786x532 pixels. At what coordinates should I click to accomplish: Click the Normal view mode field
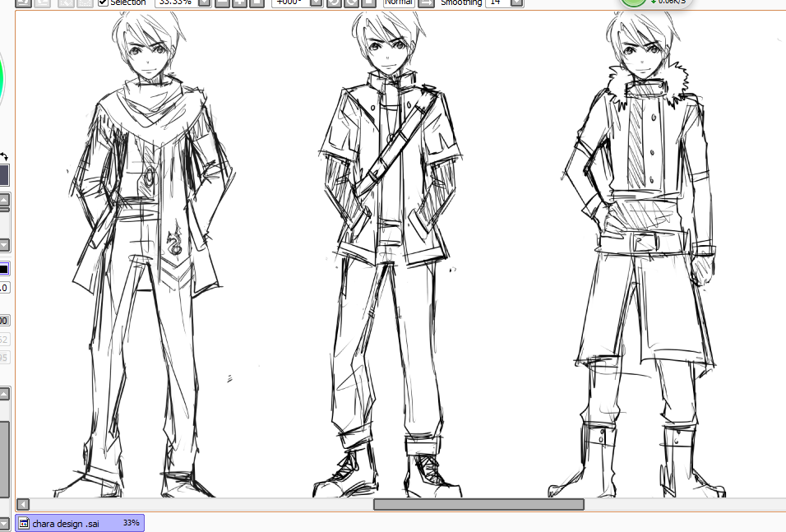coord(399,2)
